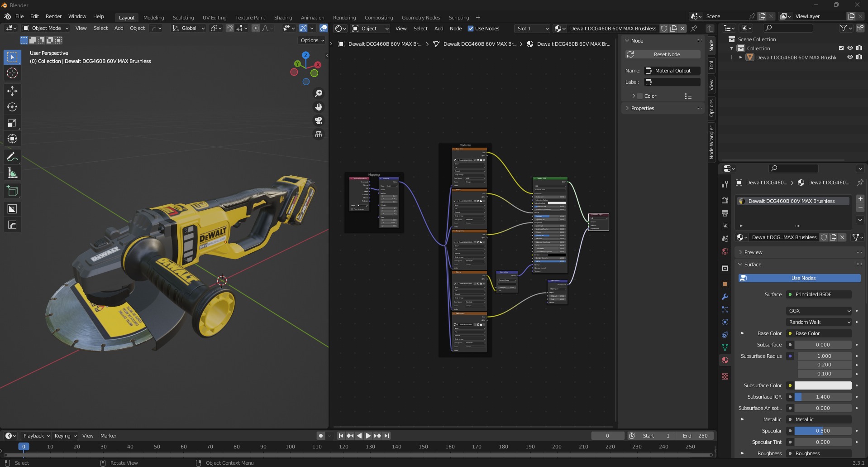Switch to the Shading workspace tab
The height and width of the screenshot is (467, 868).
pos(283,18)
